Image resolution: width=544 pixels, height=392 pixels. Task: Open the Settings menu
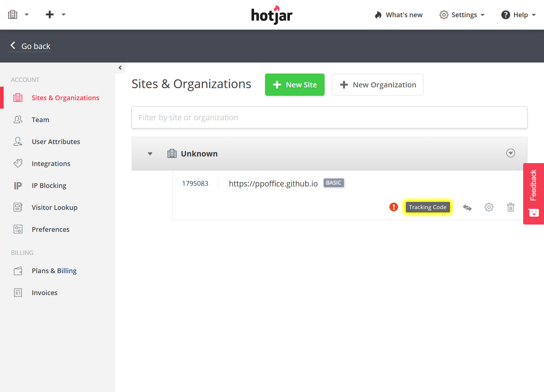[462, 15]
